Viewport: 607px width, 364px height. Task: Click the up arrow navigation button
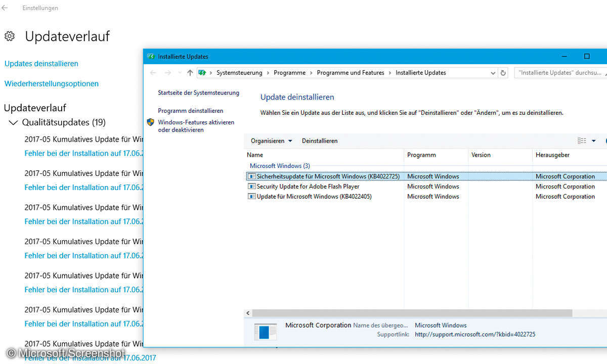tap(190, 73)
